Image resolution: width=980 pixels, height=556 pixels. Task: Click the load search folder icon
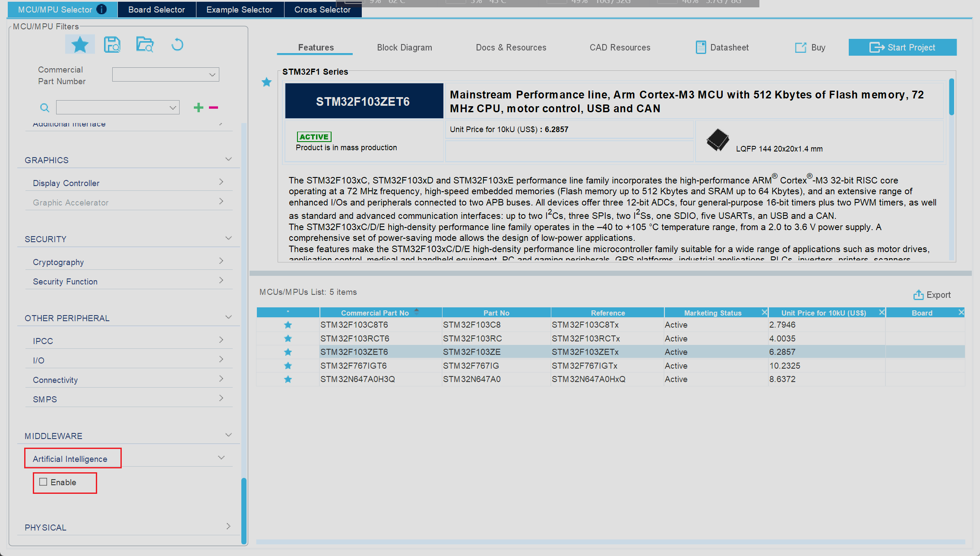click(x=145, y=44)
